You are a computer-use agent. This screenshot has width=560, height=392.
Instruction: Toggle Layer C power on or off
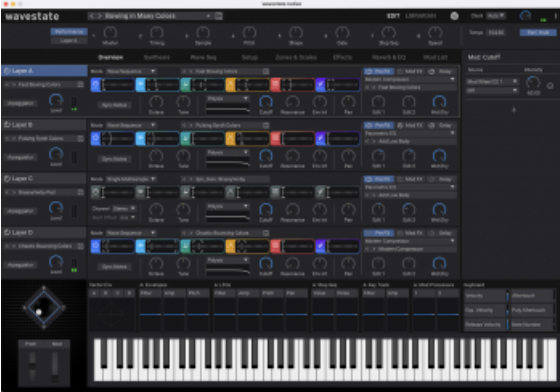(x=7, y=178)
